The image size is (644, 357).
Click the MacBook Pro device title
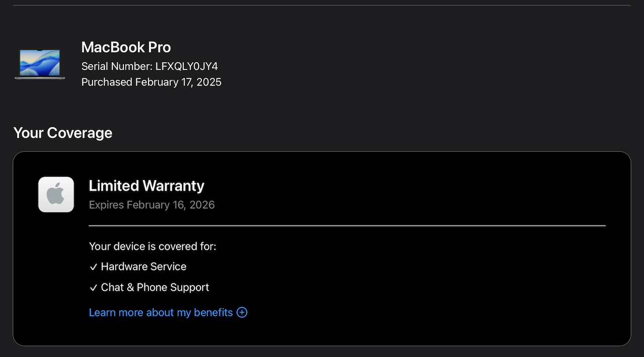point(126,47)
